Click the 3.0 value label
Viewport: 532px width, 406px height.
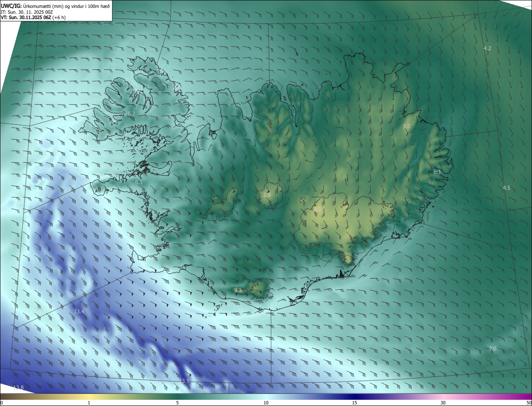click(406, 126)
